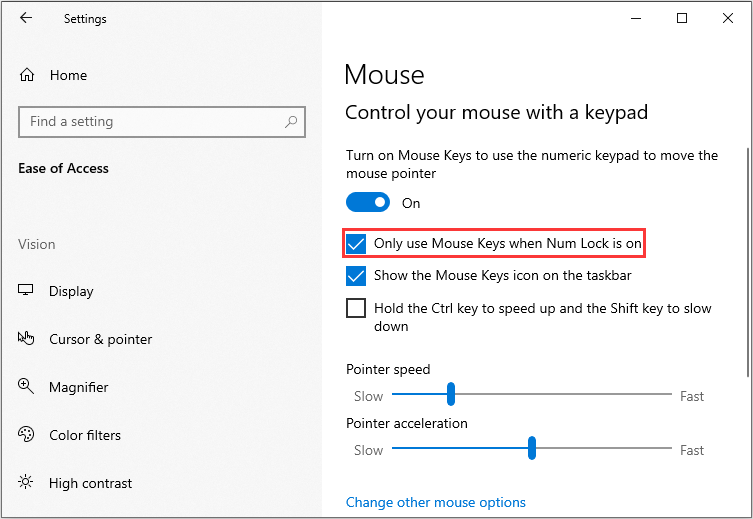Uncheck Only use Mouse Keys when Num Lock is on
The height and width of the screenshot is (519, 753).
pyautogui.click(x=356, y=243)
